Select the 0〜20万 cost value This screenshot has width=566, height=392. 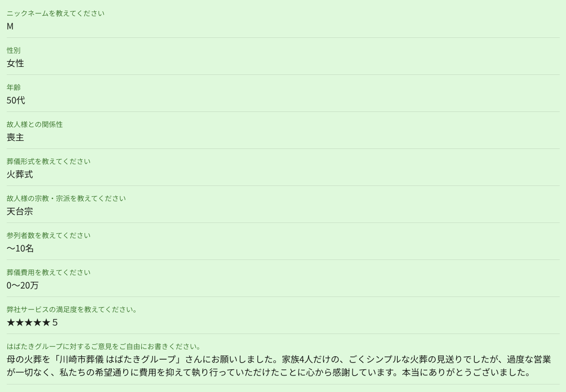(x=22, y=286)
